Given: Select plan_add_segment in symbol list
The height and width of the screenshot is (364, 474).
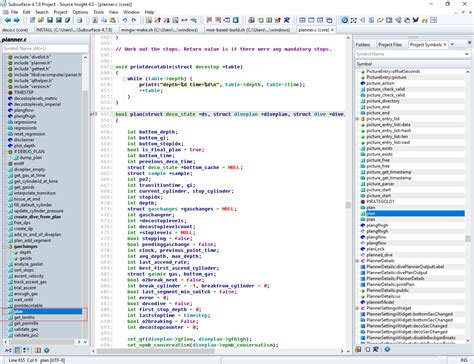Looking at the screenshot, I should point(32,240).
